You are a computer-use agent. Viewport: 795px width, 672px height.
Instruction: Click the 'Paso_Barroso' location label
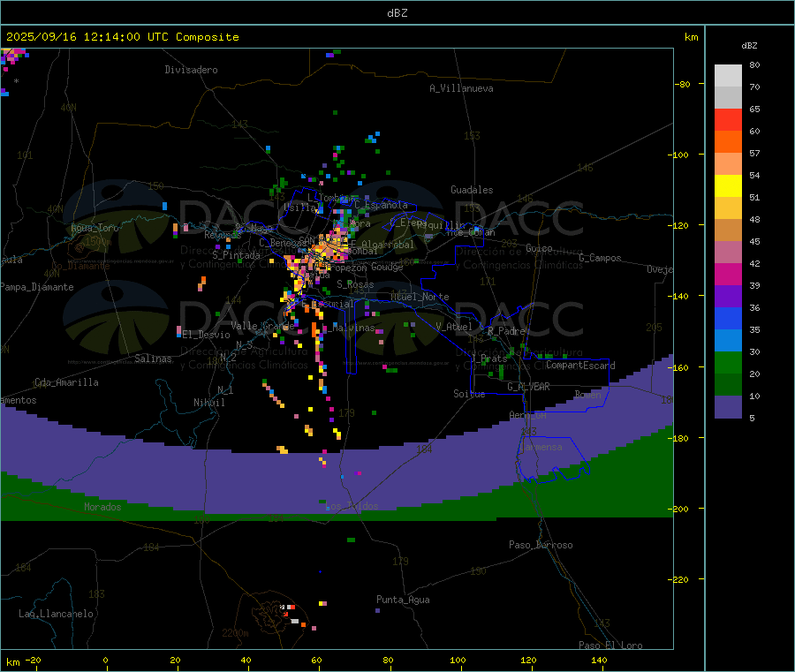click(x=541, y=545)
